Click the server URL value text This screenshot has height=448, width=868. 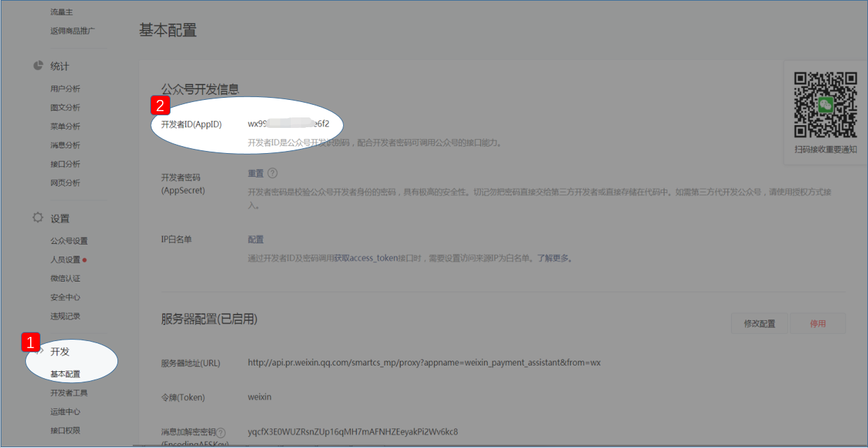424,363
